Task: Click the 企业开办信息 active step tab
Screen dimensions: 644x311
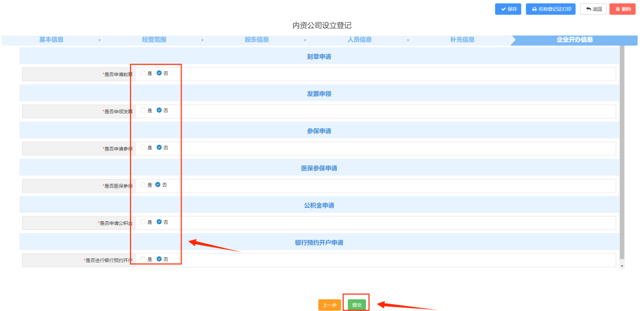Action: [x=574, y=40]
